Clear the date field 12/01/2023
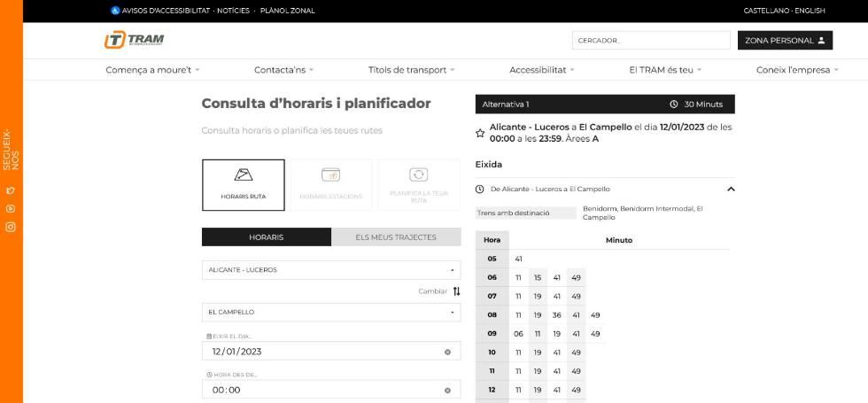868x403 pixels. pos(447,352)
